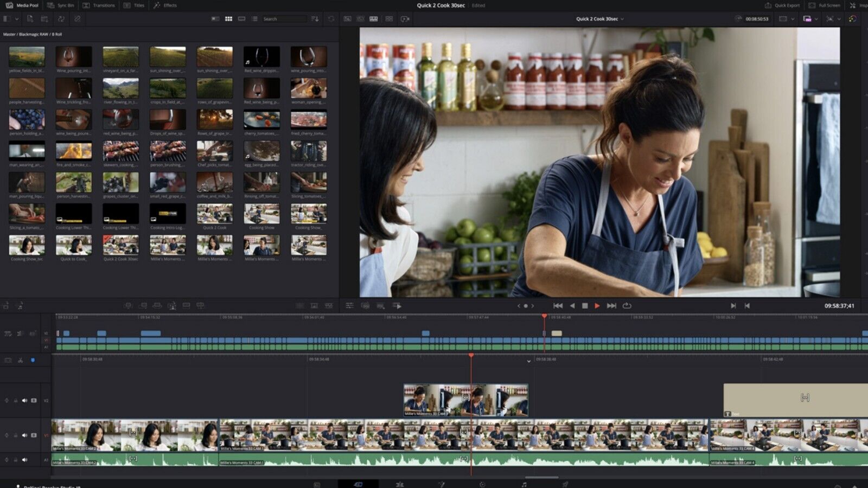
Task: Click the Quick Export button
Action: click(x=782, y=5)
